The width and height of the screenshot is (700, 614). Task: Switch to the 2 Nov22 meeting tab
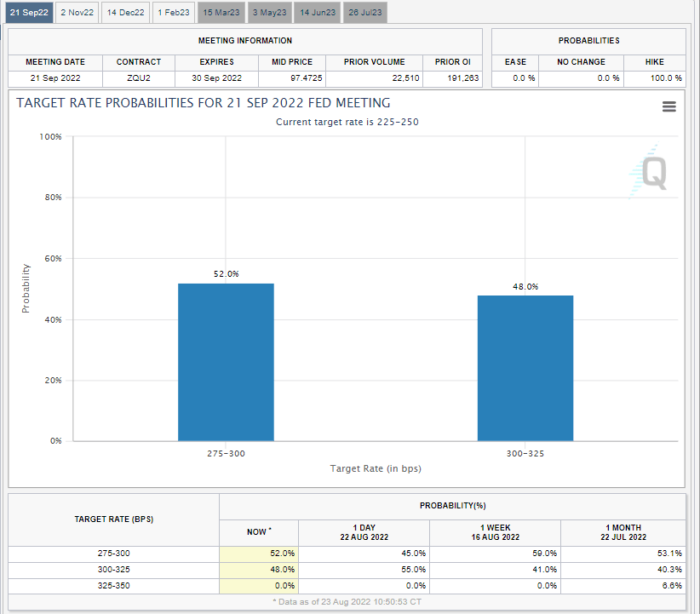click(x=77, y=13)
